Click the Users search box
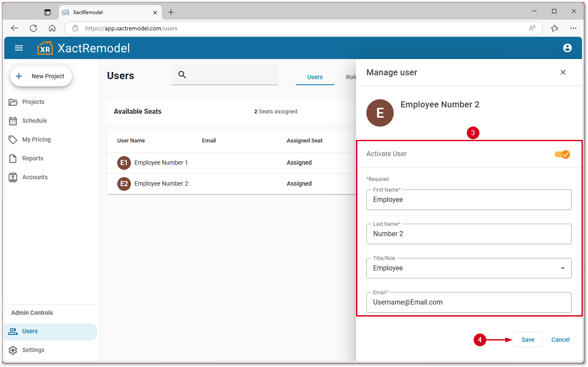Screen dimensions: 588x367 225,75
